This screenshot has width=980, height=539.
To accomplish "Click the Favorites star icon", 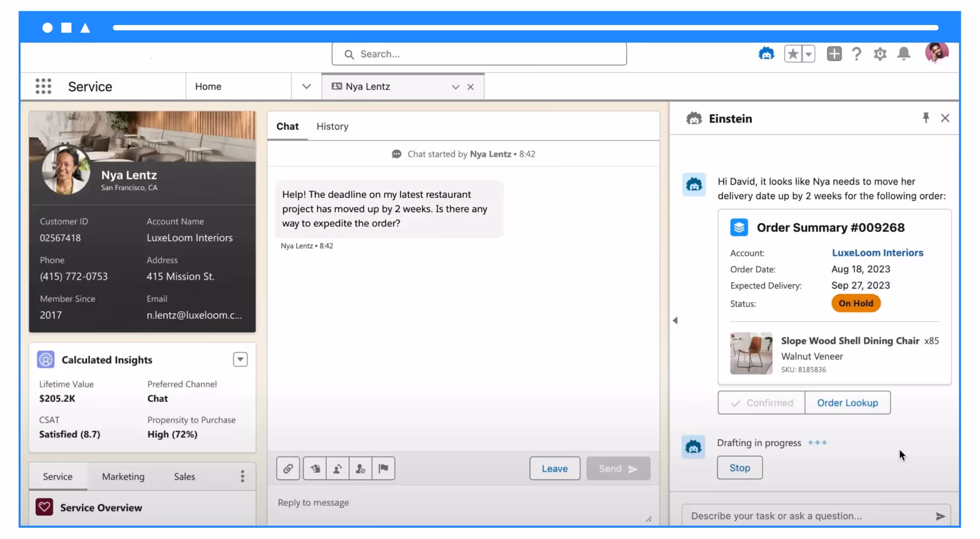I will (x=793, y=53).
